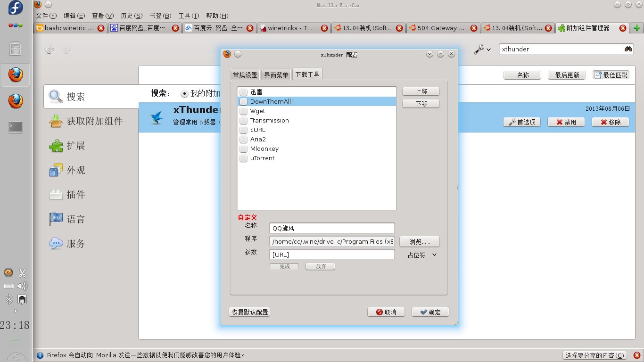Click the three colored dots activities icon
The image size is (644, 362).
(16, 25)
